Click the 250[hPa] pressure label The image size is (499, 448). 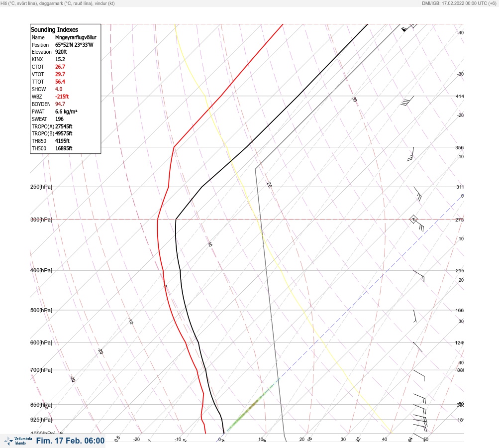[x=41, y=187]
